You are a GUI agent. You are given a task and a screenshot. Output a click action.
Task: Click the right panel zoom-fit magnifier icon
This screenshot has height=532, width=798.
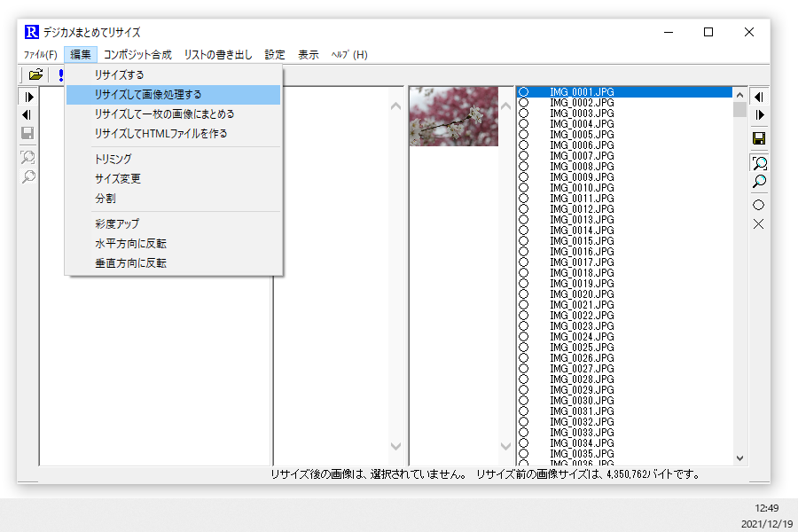pyautogui.click(x=759, y=163)
